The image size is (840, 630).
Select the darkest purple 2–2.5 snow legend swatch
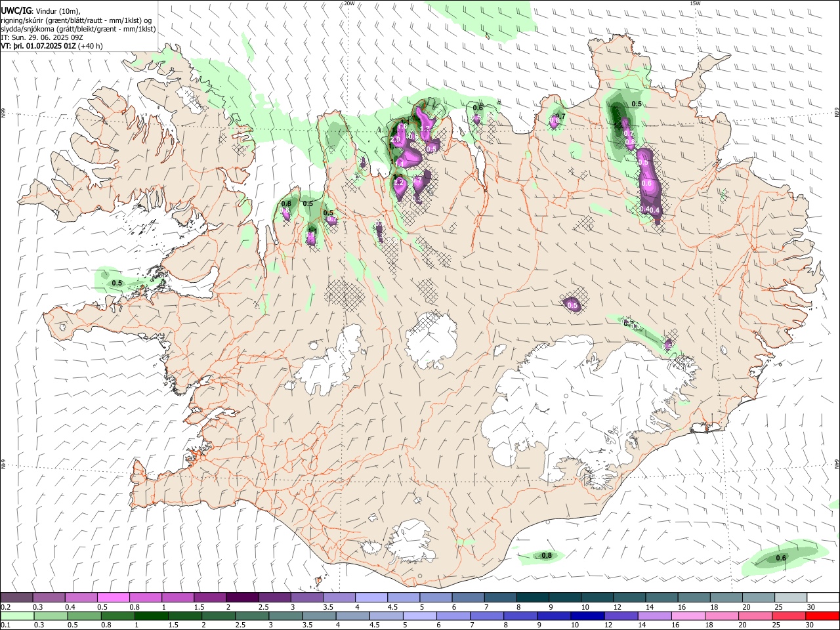pyautogui.click(x=241, y=598)
